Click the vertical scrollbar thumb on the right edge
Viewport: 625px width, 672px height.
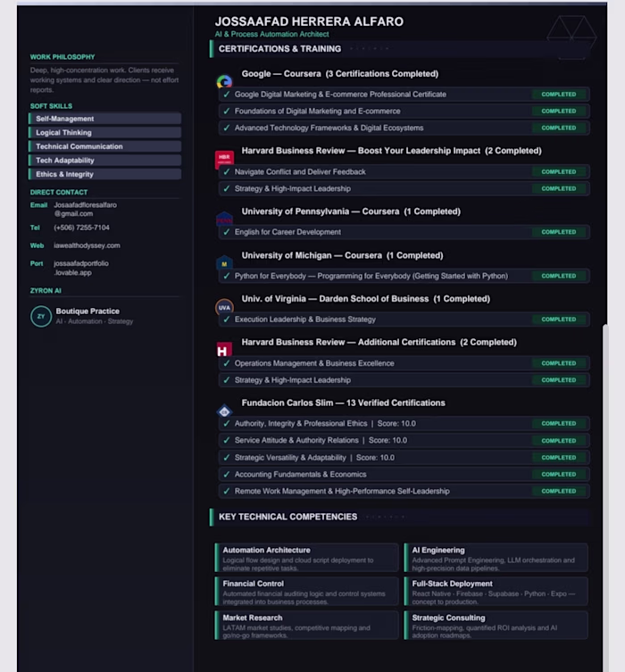tap(605, 497)
